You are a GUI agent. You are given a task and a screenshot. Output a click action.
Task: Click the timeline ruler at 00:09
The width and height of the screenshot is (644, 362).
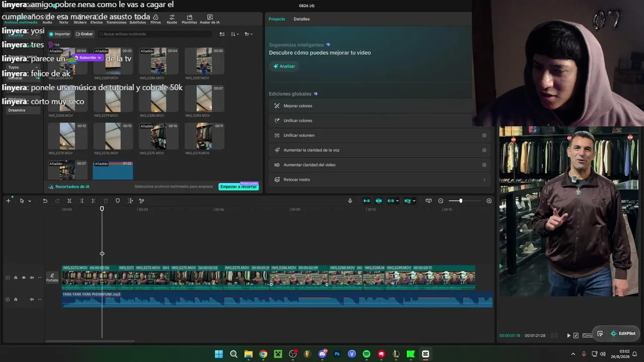(295, 210)
